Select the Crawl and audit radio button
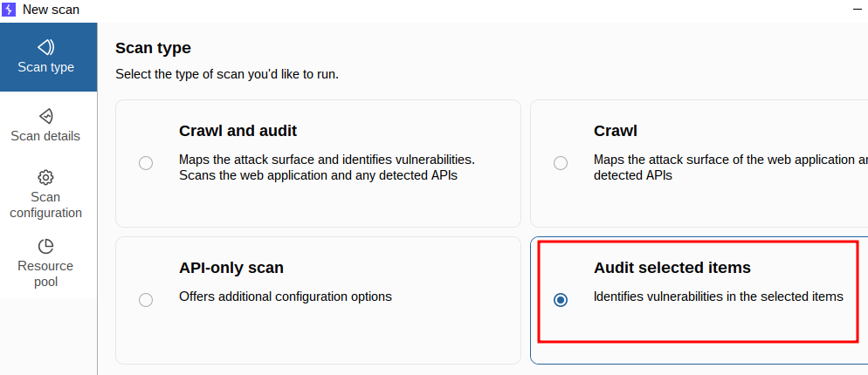This screenshot has height=375, width=868. 146,163
